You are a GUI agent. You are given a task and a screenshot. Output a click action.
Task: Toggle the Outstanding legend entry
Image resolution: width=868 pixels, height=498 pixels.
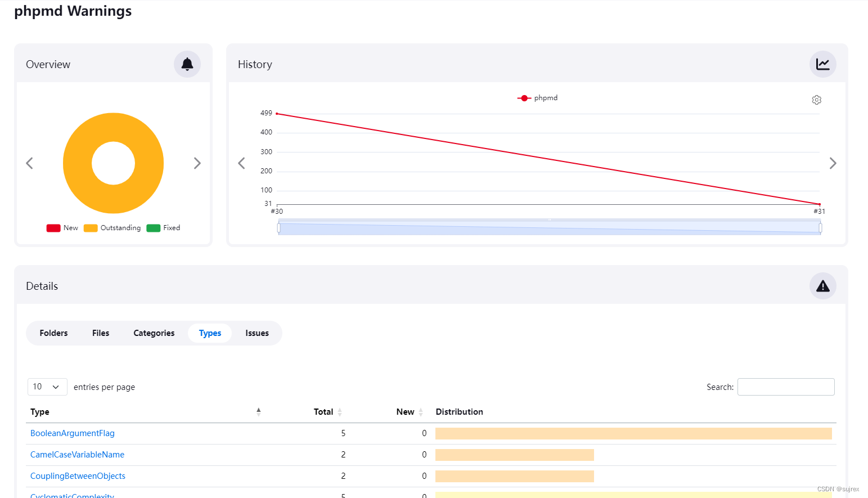click(x=113, y=228)
